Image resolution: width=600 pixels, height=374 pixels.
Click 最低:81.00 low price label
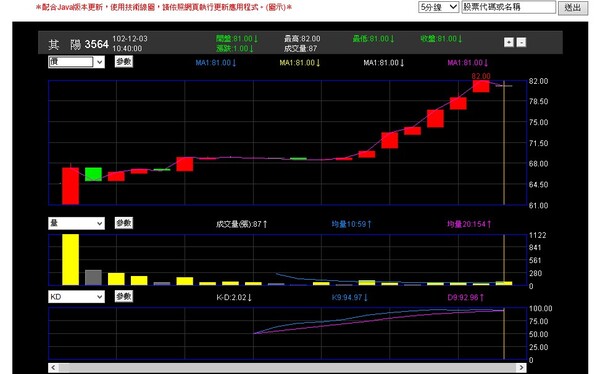pos(373,39)
